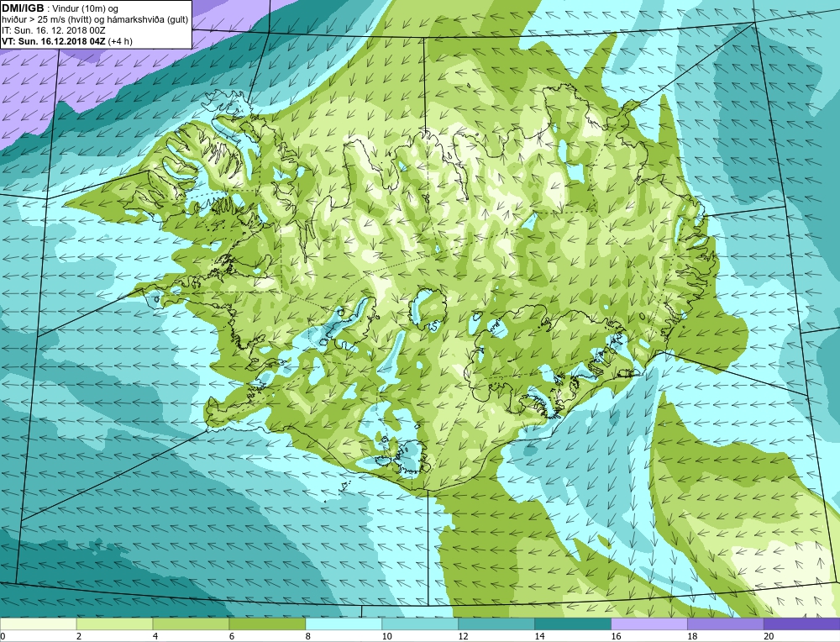Viewport: 840px width, 642px height.
Task: Click the 14–16 m/s dark teal legend swatch
Action: pyautogui.click(x=573, y=624)
